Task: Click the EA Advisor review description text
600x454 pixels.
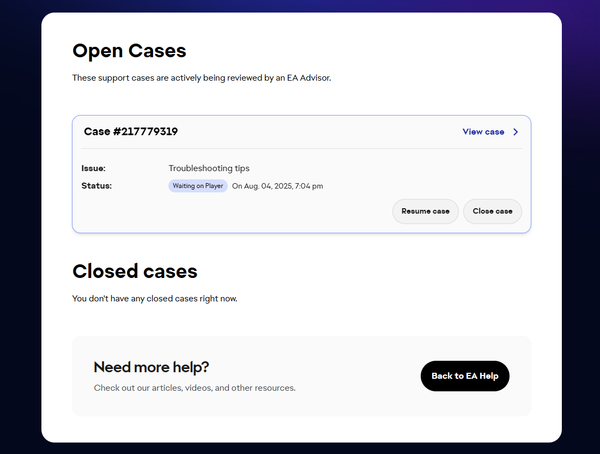Action: tap(202, 78)
